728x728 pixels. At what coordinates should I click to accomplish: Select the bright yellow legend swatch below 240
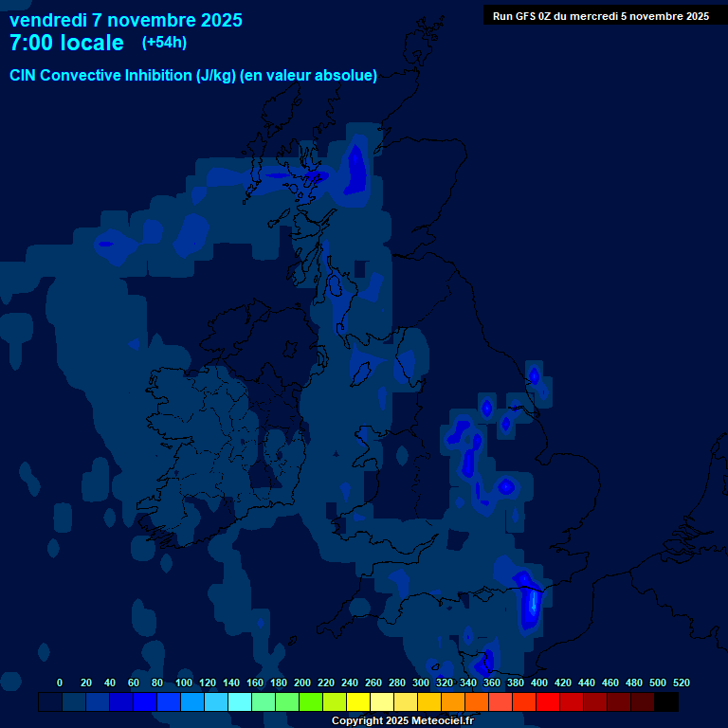pyautogui.click(x=358, y=702)
